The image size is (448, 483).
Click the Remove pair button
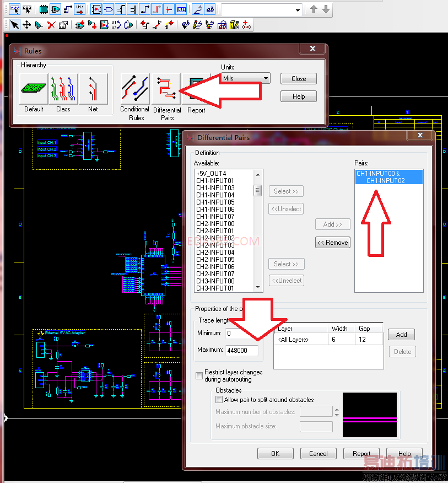pyautogui.click(x=333, y=243)
